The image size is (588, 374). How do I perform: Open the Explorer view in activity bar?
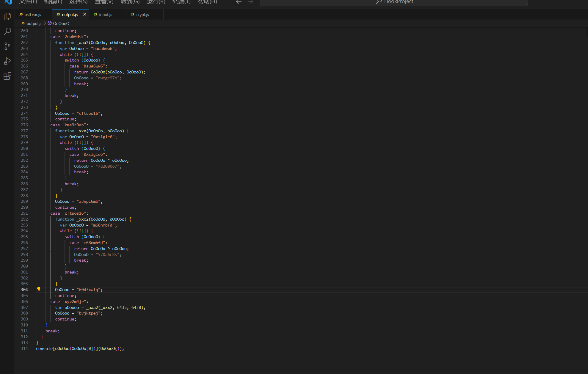point(7,17)
